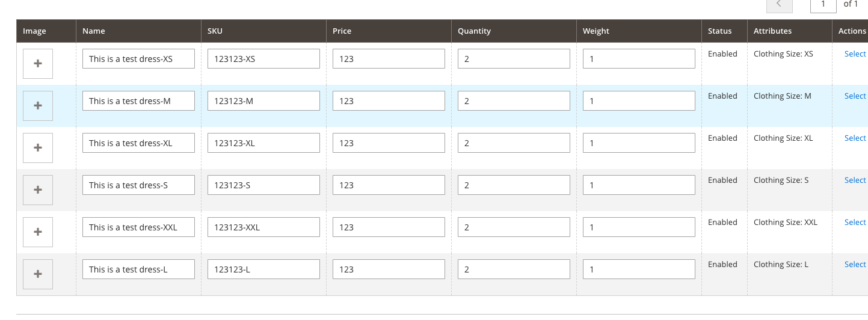Screen dimensions: 868x320
Task: Open Select actions for Size L row
Action: [855, 264]
